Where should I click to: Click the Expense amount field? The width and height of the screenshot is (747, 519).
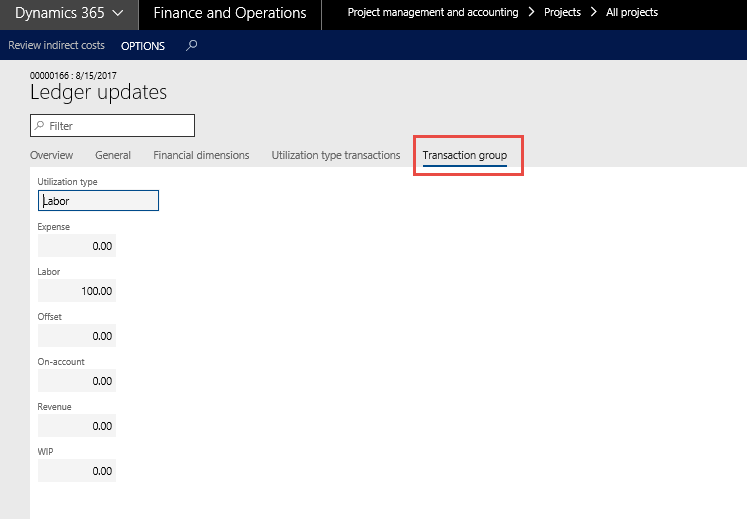point(77,246)
